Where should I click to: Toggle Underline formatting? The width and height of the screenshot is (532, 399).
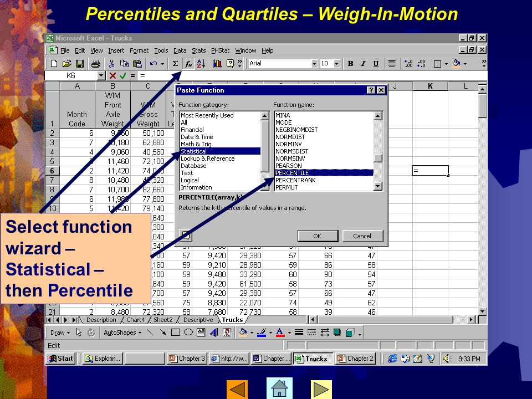[376, 63]
